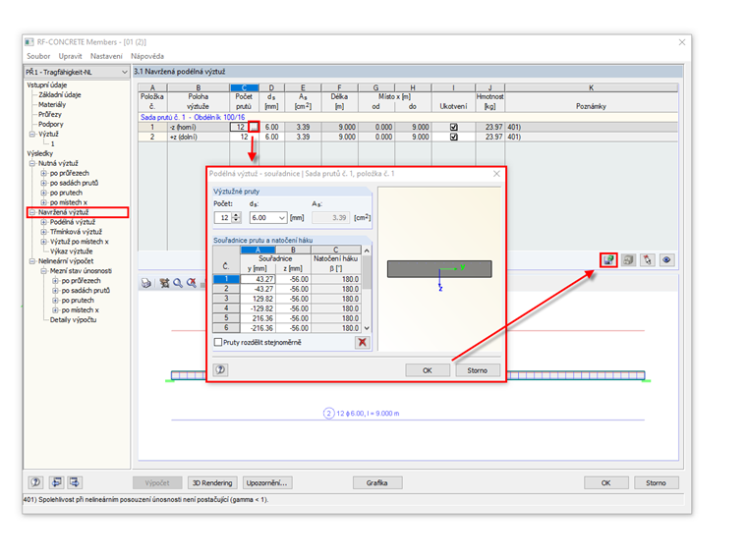Click the help icon in the main window footer
Image resolution: width=747 pixels, height=560 pixels.
click(x=35, y=482)
